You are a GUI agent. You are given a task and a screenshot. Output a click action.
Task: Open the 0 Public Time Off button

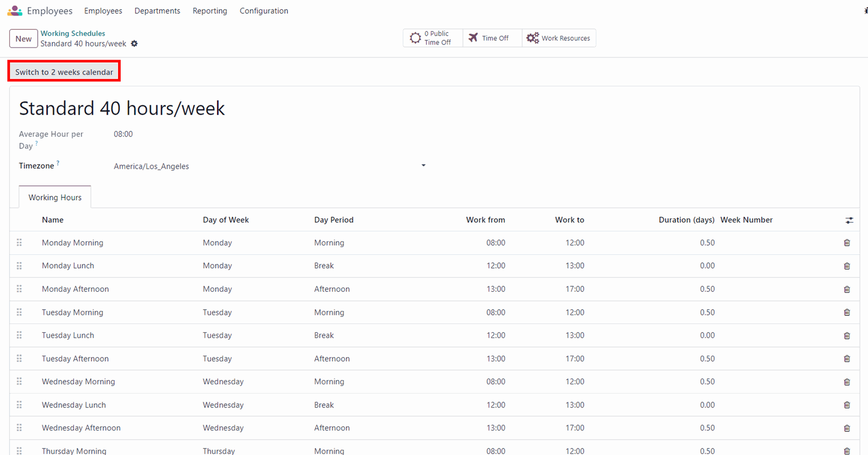[433, 38]
